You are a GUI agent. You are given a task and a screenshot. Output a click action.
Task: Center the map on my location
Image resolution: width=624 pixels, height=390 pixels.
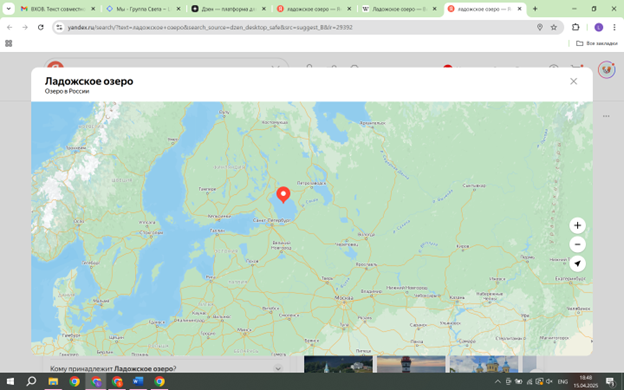coord(577,263)
